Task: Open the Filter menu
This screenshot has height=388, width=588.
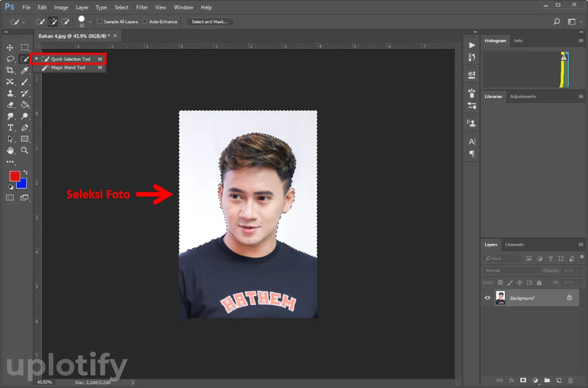Action: pos(142,7)
